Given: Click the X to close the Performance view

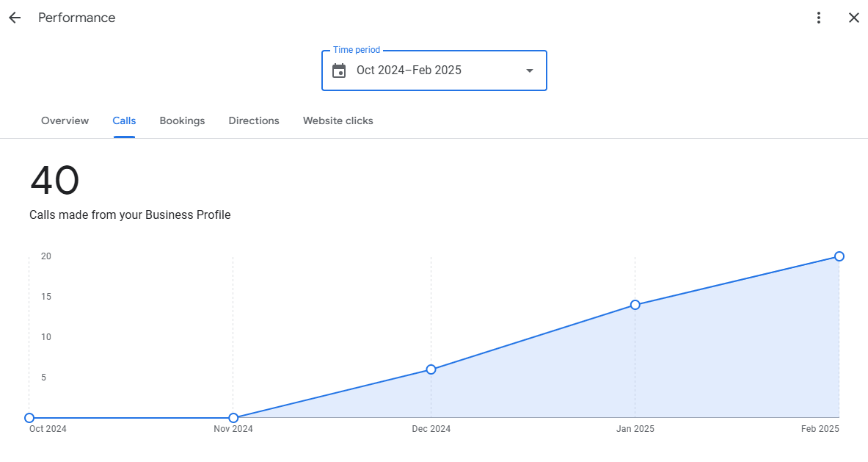Looking at the screenshot, I should point(853,17).
